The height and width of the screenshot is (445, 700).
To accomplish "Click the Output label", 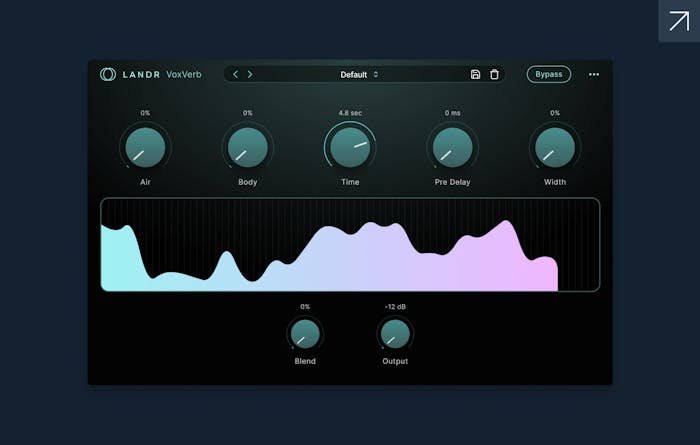I will point(395,361).
